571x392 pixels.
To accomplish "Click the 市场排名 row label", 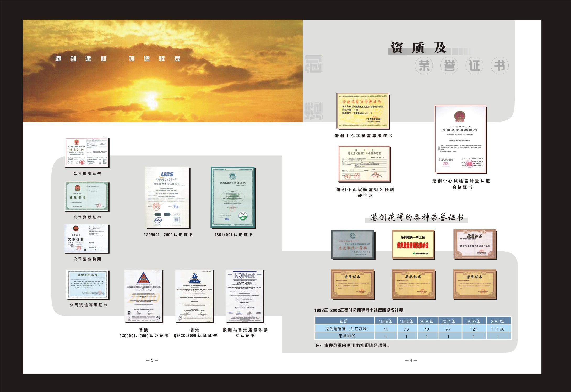I will point(345,336).
